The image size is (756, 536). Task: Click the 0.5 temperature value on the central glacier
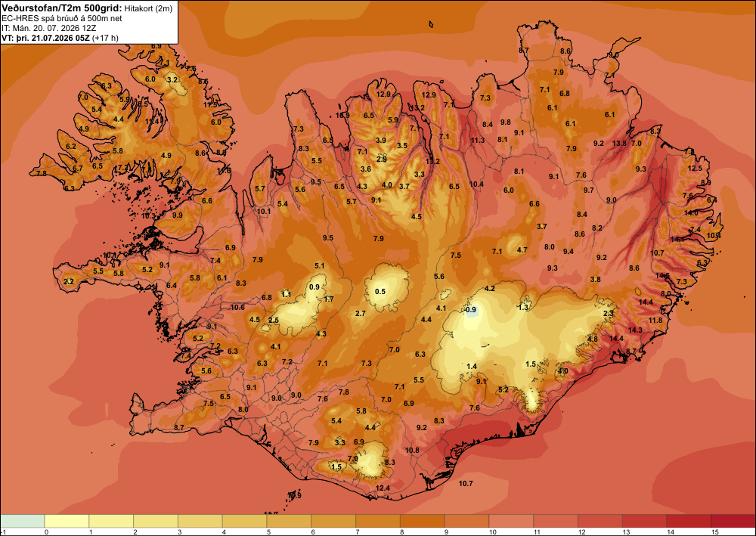point(380,291)
